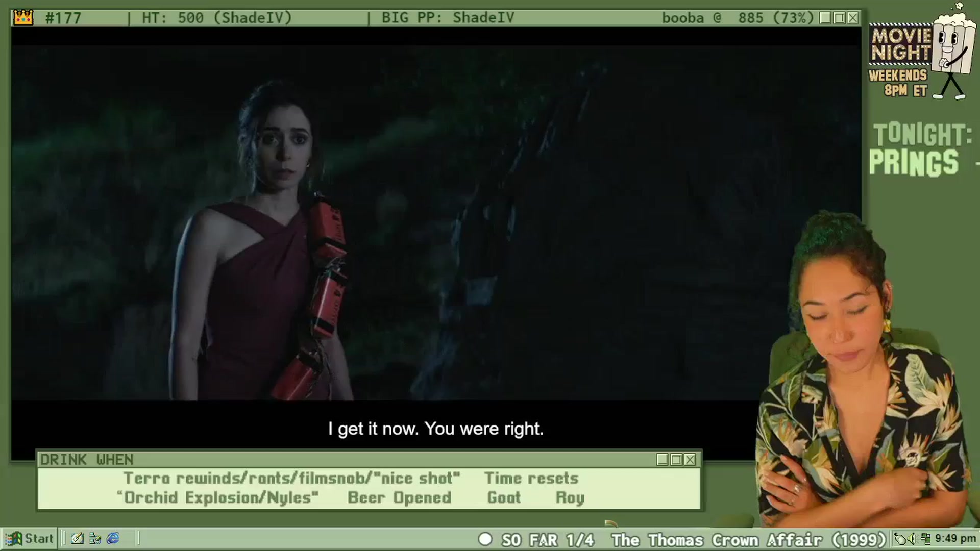This screenshot has height=551, width=980.
Task: Click the 'Orchid Explosion/Nyles' drink rule
Action: tap(218, 497)
